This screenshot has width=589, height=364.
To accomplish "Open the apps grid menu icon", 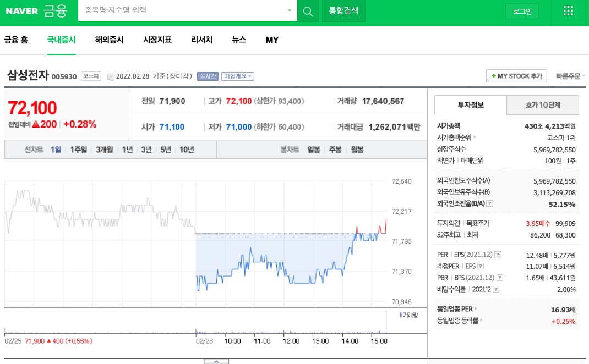I will (568, 11).
